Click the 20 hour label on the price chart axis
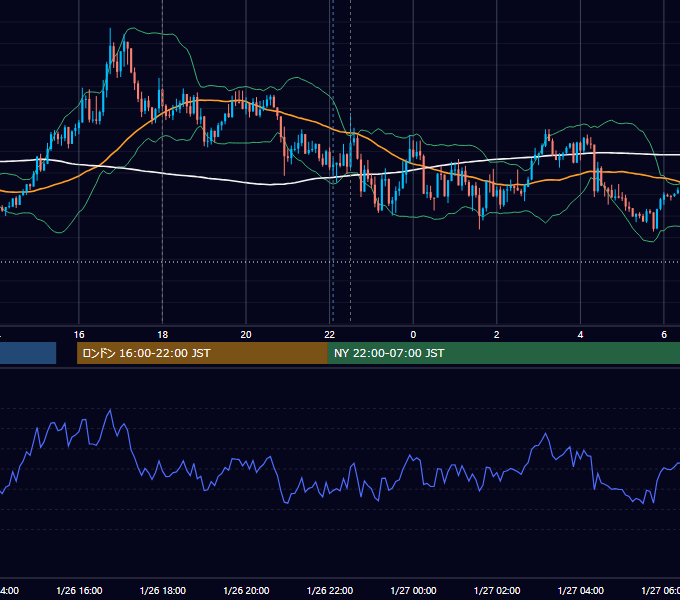Viewport: 680px width, 600px height. click(x=246, y=335)
